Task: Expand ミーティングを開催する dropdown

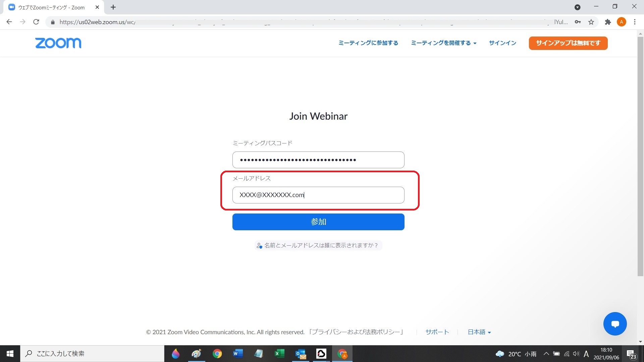Action: pos(443,43)
